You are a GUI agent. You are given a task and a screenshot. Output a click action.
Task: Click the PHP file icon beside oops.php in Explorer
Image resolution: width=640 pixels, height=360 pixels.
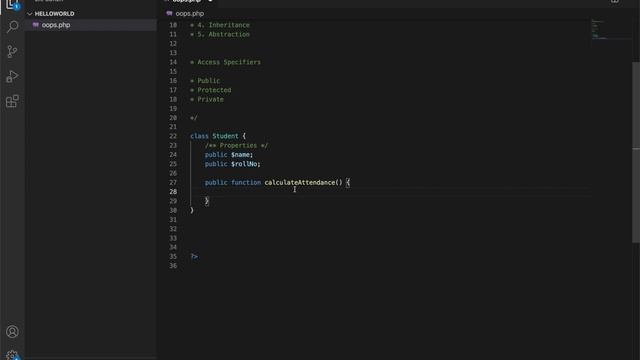pos(36,25)
